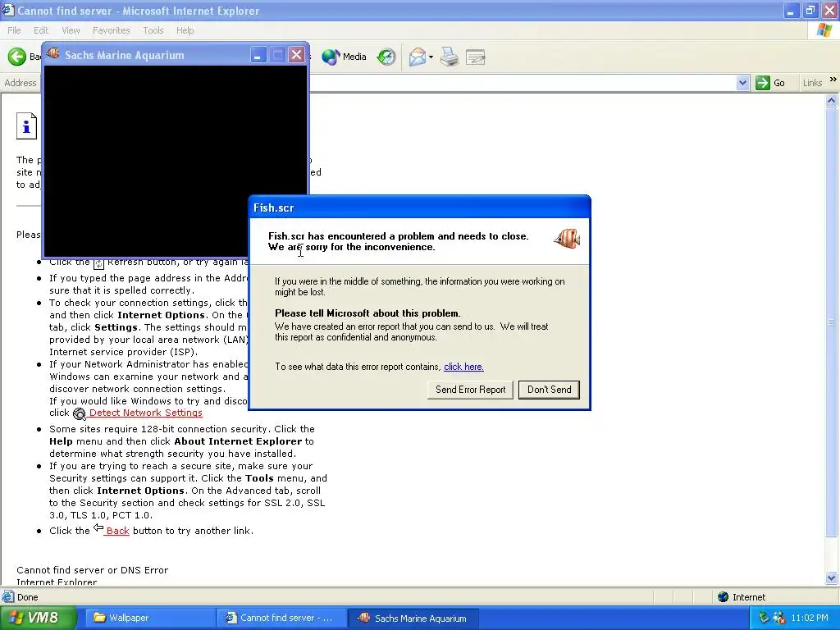Click the page info icon
The image size is (840, 630).
[26, 126]
